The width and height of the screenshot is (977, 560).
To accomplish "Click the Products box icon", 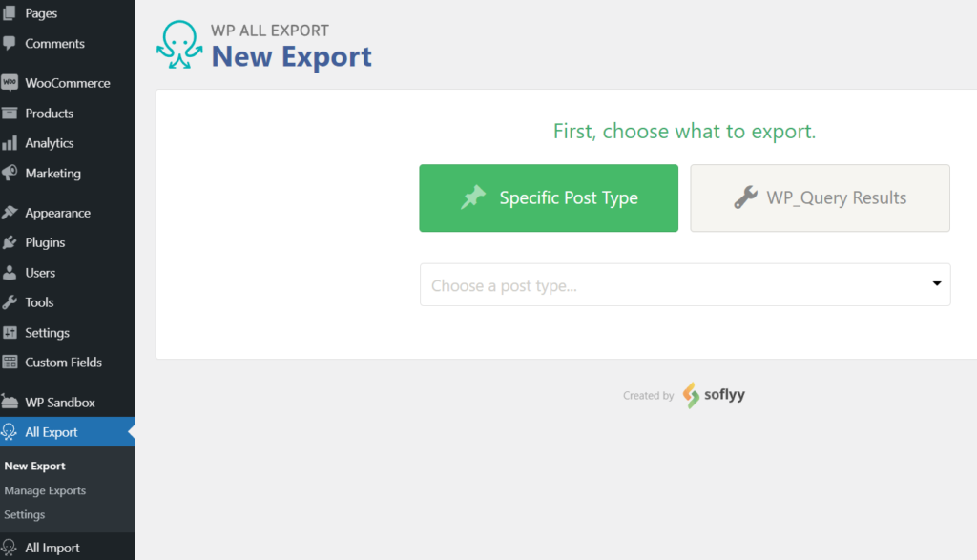I will pyautogui.click(x=10, y=114).
